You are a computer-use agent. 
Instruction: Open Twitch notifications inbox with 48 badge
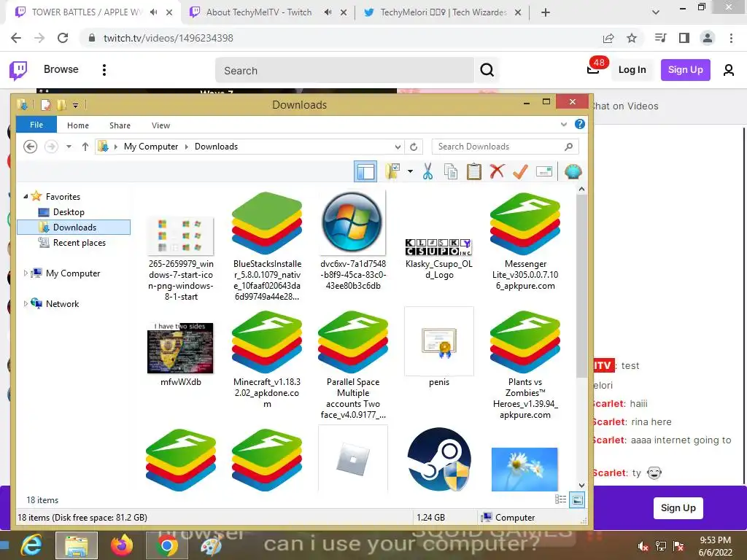(x=593, y=69)
